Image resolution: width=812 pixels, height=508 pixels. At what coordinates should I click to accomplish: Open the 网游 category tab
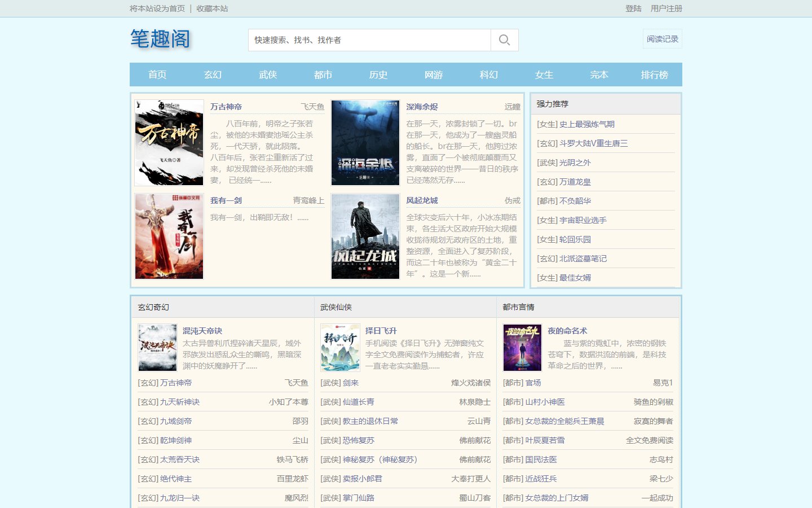(x=434, y=75)
